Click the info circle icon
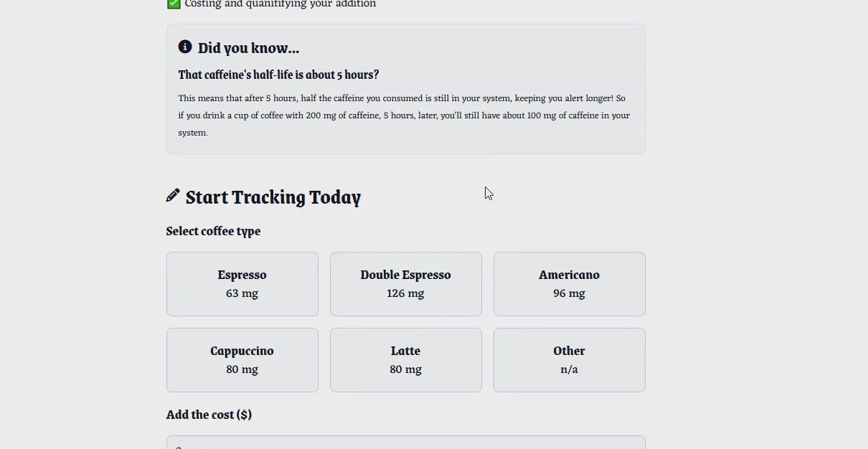 [x=185, y=47]
